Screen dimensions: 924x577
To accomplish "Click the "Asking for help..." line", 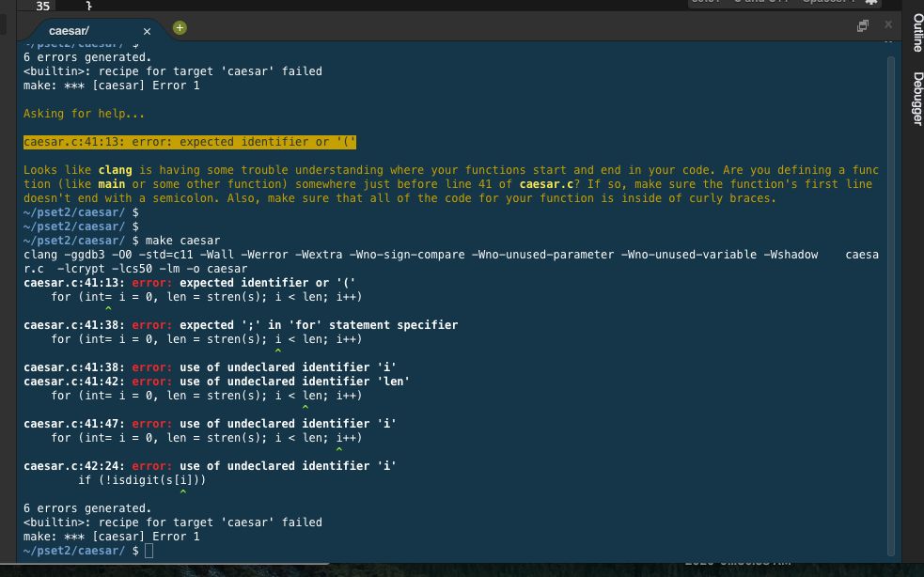I will (84, 114).
